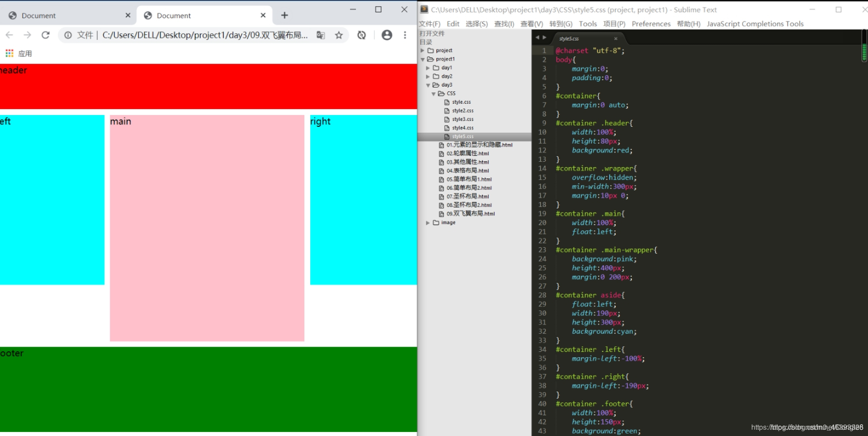Viewport: 868px width, 436px height.
Task: Open 04.表格布局.html file
Action: [x=467, y=171]
